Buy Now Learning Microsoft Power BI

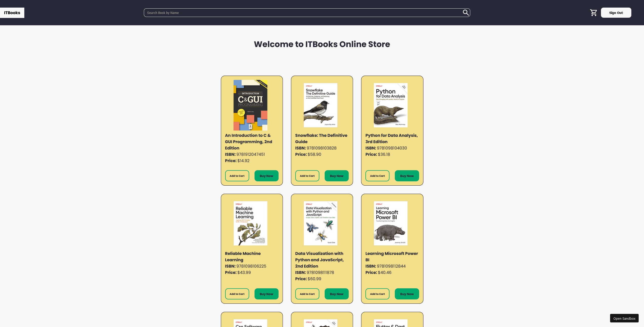tap(407, 294)
